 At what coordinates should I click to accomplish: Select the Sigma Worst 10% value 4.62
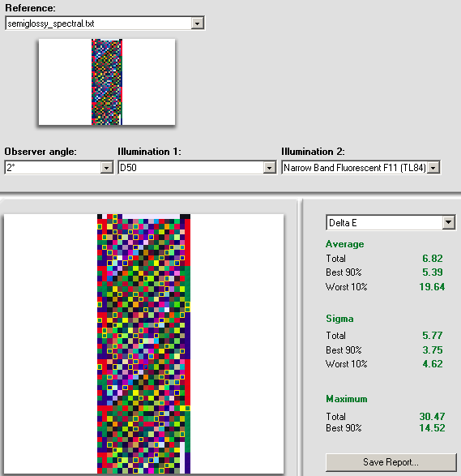tap(433, 363)
